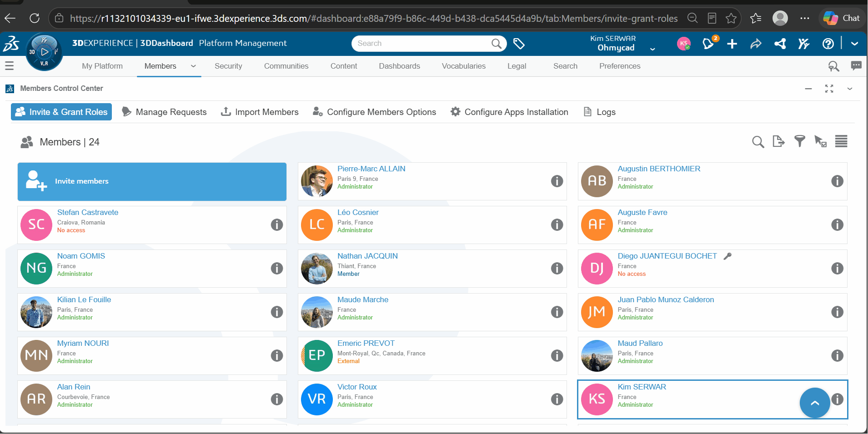The height and width of the screenshot is (434, 868).
Task: Toggle the multi-selection mode icon
Action: pyautogui.click(x=820, y=141)
